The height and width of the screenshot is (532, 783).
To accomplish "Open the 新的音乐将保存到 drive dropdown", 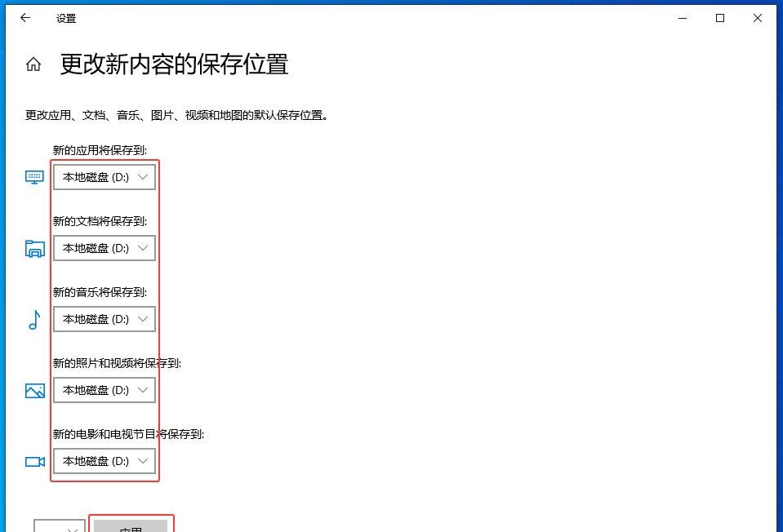I will 104,319.
